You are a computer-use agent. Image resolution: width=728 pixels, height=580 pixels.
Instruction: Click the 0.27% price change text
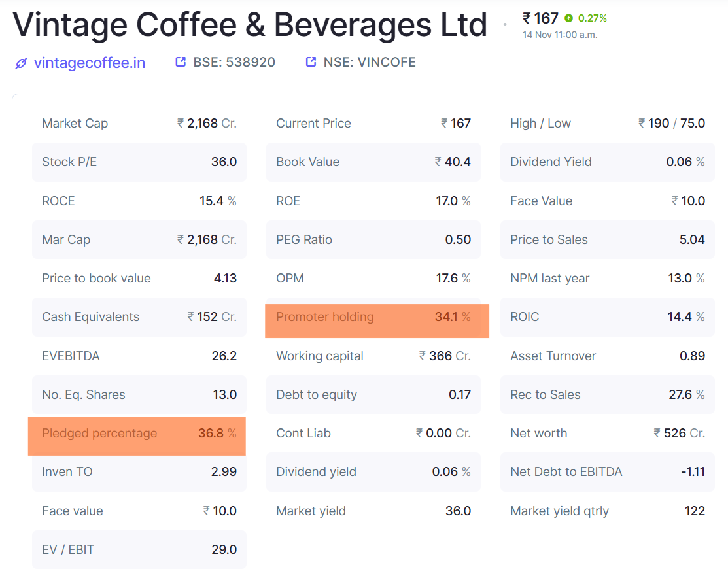(x=593, y=18)
